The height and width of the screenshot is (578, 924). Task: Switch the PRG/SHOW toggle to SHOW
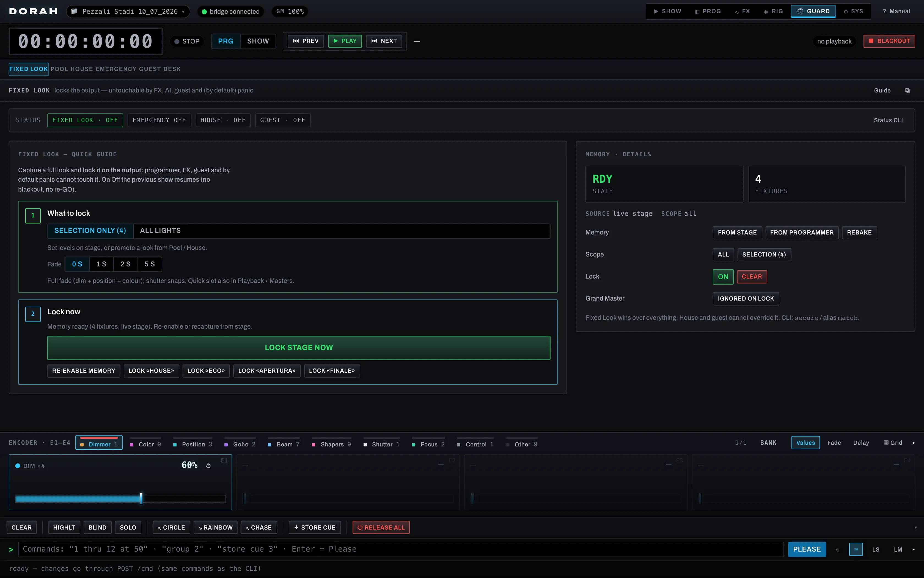258,41
